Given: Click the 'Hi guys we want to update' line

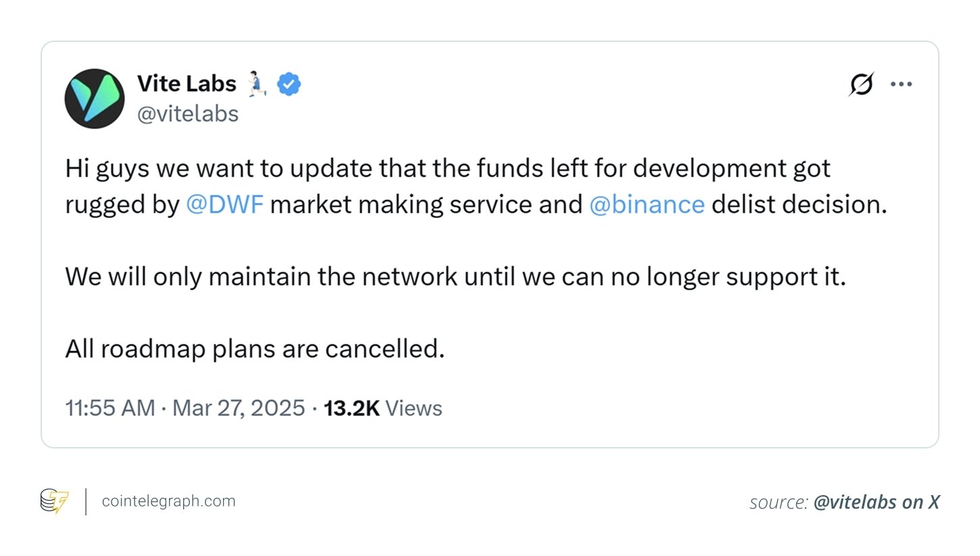Looking at the screenshot, I should 447,168.
